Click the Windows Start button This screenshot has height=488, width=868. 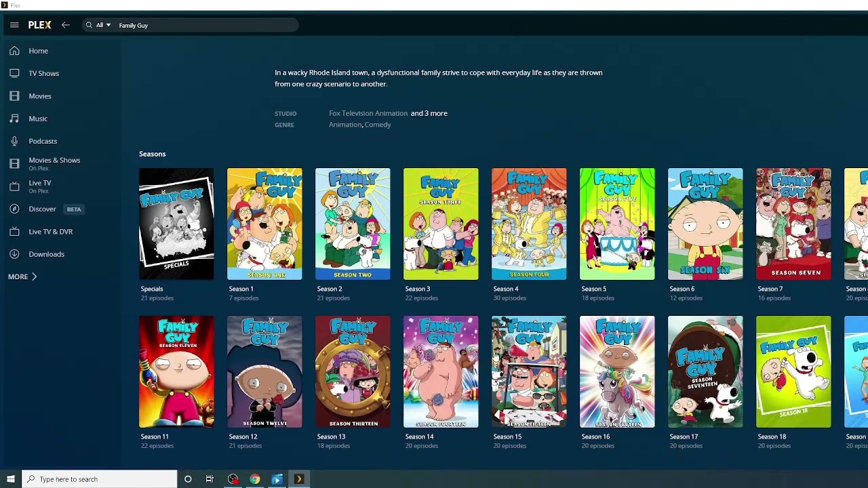tap(10, 479)
